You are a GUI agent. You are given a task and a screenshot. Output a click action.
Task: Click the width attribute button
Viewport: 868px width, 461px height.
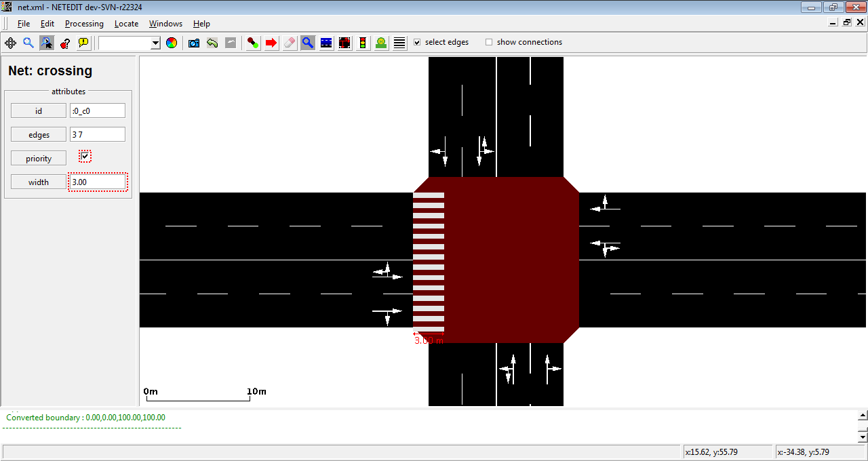click(x=39, y=182)
